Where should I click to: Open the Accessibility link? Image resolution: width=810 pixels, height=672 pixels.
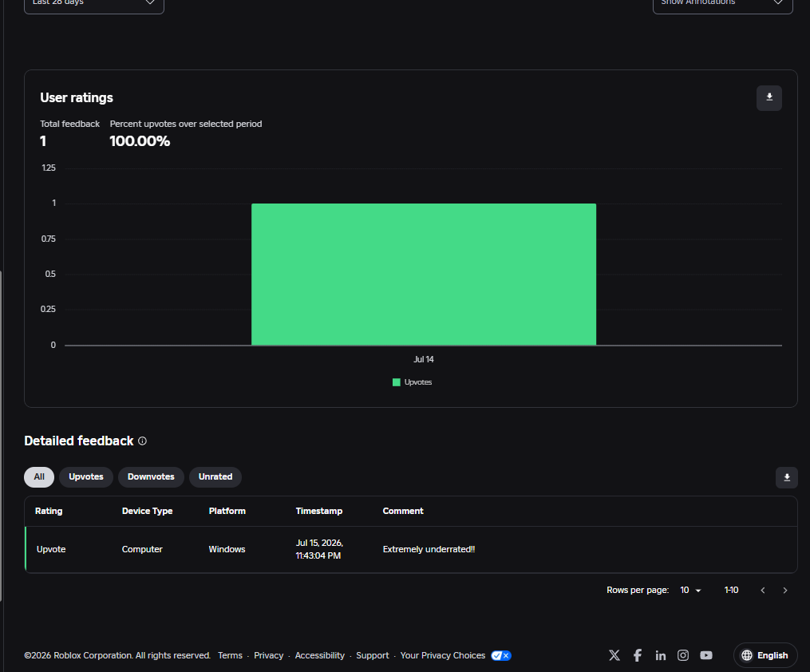tap(320, 655)
